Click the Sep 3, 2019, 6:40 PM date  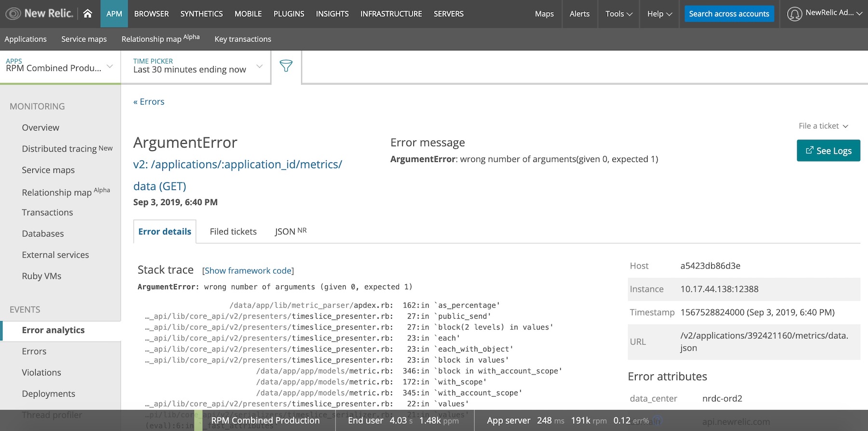[176, 202]
